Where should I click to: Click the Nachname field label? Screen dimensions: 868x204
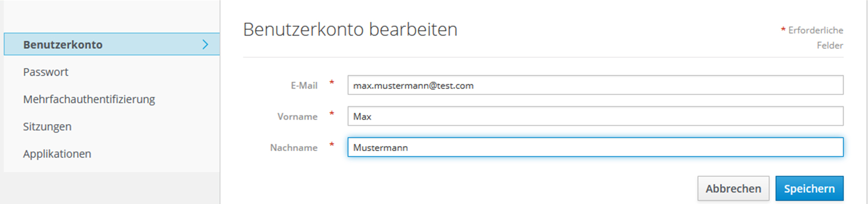[293, 147]
